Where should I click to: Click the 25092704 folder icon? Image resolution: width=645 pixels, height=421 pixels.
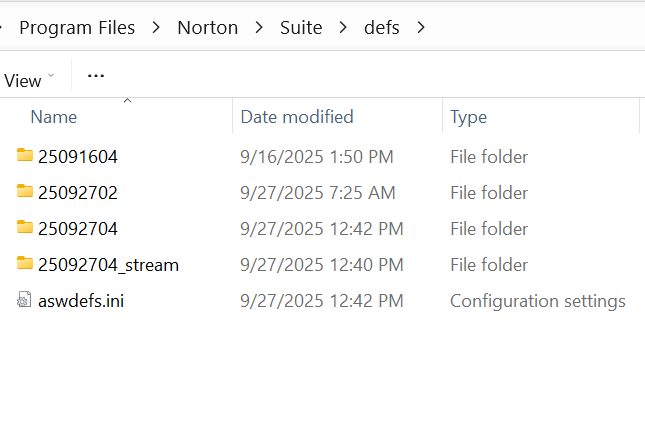25,229
